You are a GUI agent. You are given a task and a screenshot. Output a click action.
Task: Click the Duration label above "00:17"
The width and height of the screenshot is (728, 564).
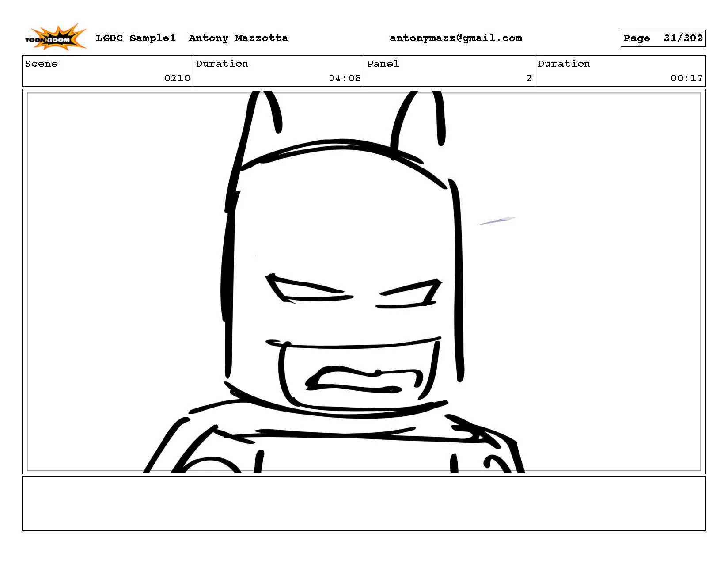click(x=564, y=64)
